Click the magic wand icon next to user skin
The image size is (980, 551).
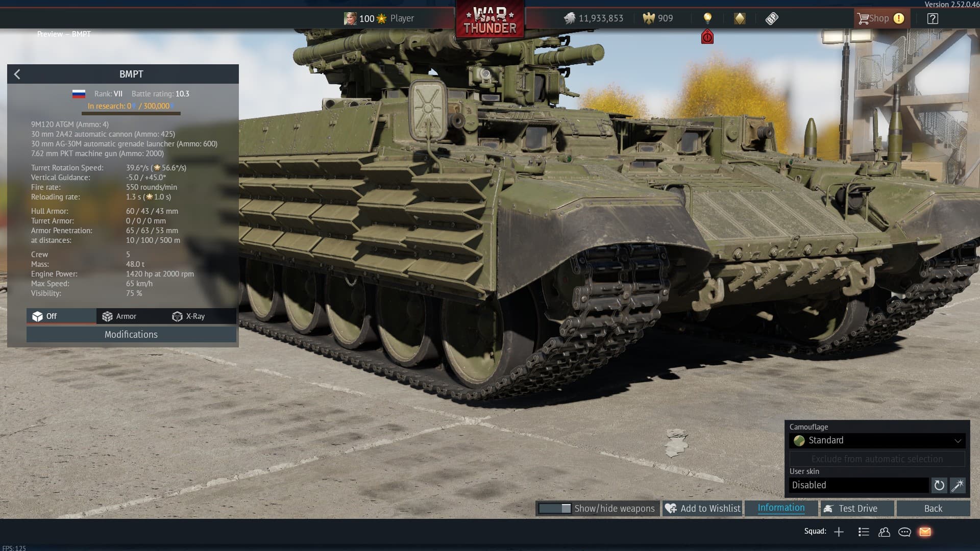(958, 485)
